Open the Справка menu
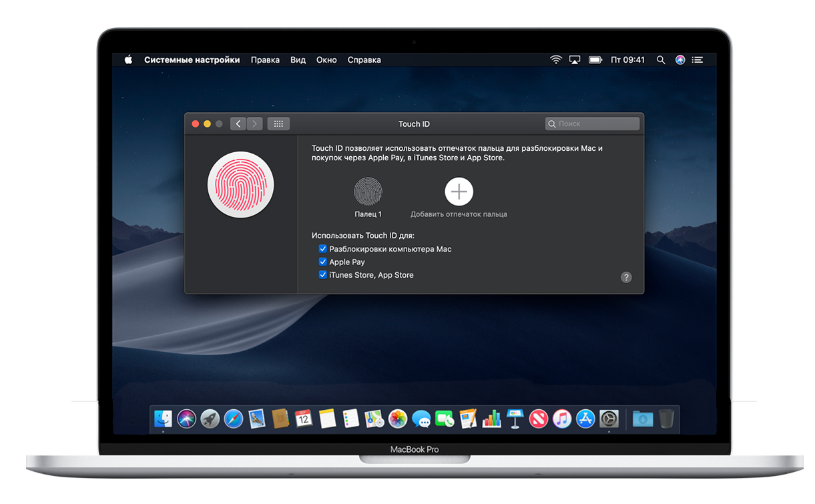The image size is (815, 504). [364, 59]
